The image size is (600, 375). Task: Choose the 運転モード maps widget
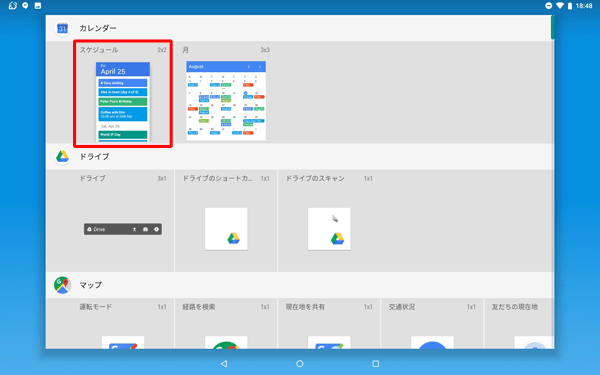(x=123, y=342)
